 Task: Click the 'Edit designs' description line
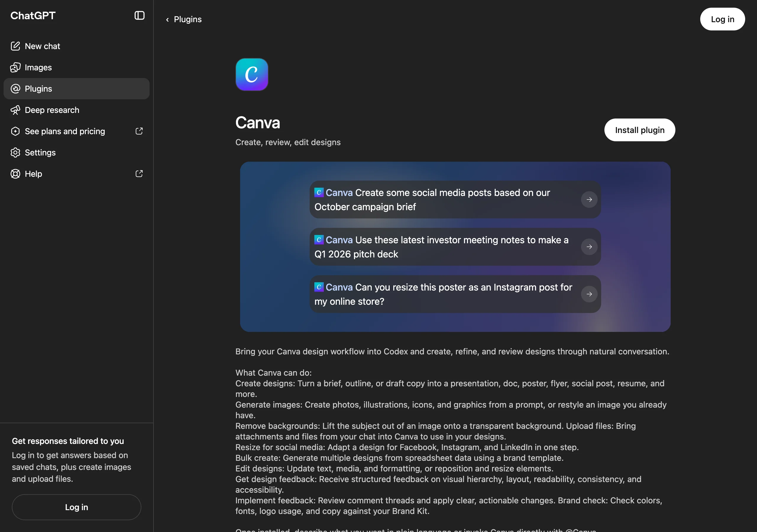(x=394, y=468)
